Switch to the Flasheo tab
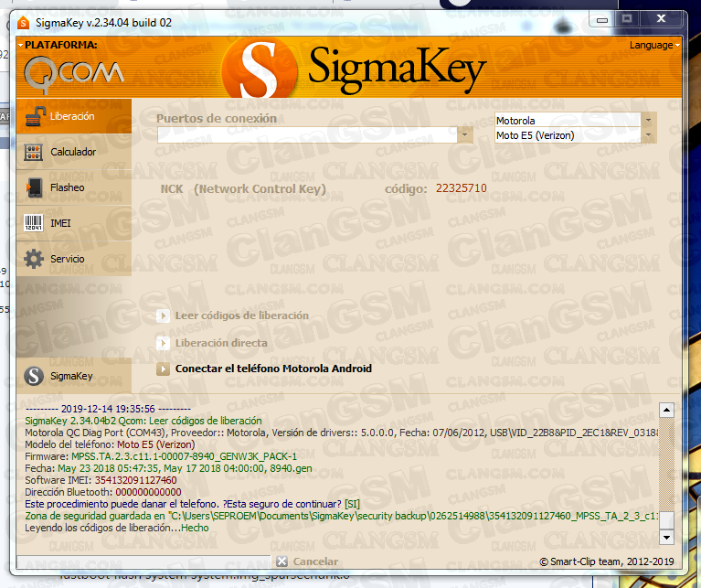 (74, 187)
